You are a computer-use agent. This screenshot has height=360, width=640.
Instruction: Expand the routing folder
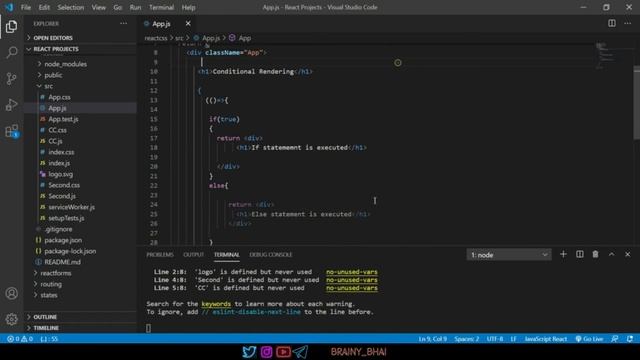(x=51, y=284)
